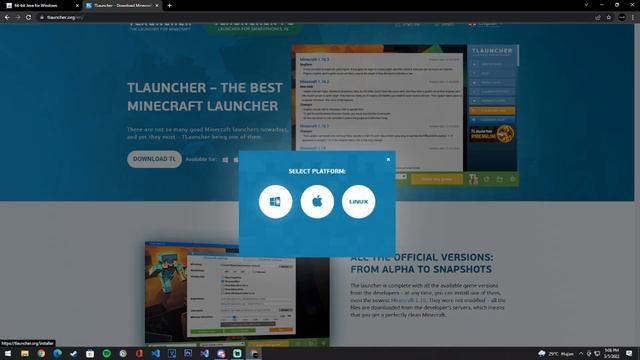Open the Windows notification center
The width and height of the screenshot is (640, 360).
coord(629,353)
